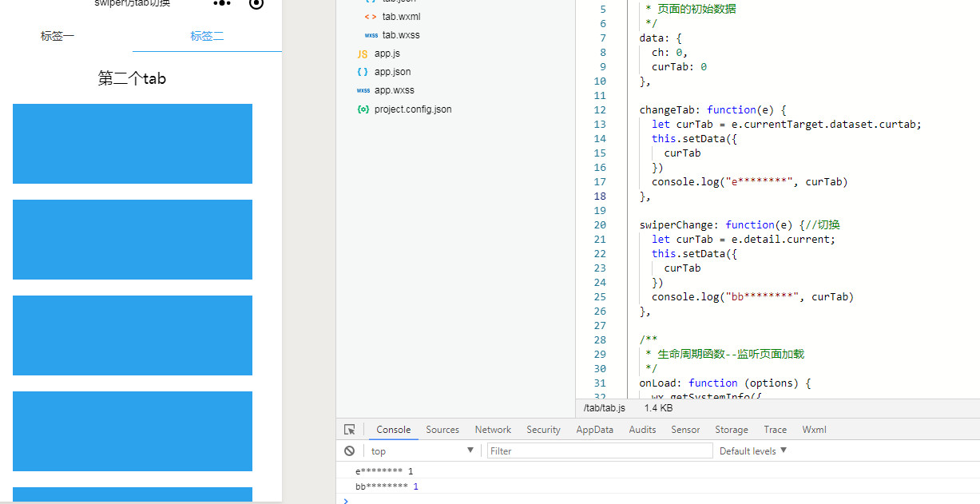The width and height of the screenshot is (980, 504).
Task: Click the 1.4 KB file size label
Action: (x=658, y=408)
